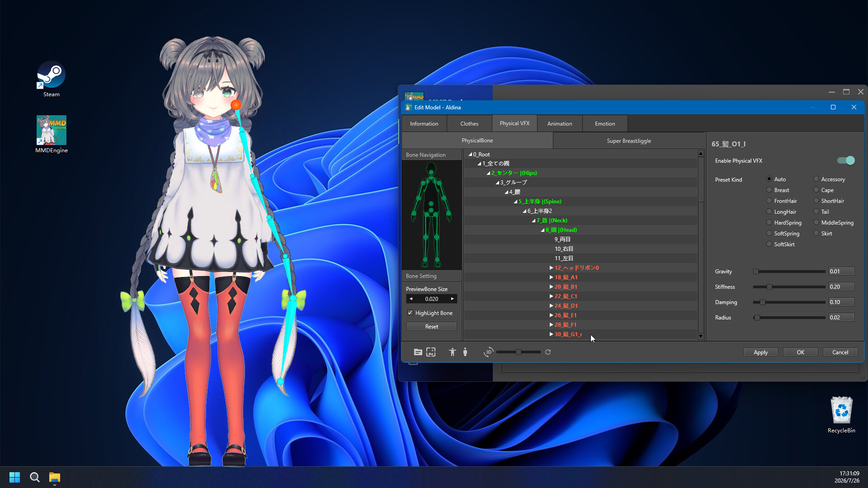
Task: Select the T-pose figure icon
Action: (x=452, y=352)
